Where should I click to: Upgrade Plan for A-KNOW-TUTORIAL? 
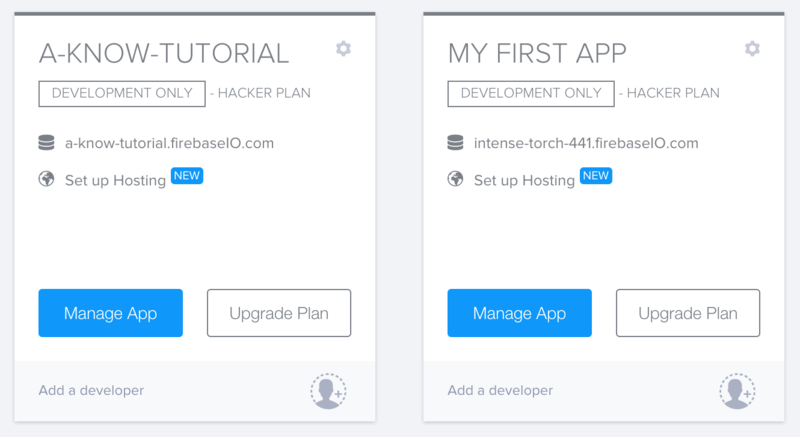tap(279, 313)
